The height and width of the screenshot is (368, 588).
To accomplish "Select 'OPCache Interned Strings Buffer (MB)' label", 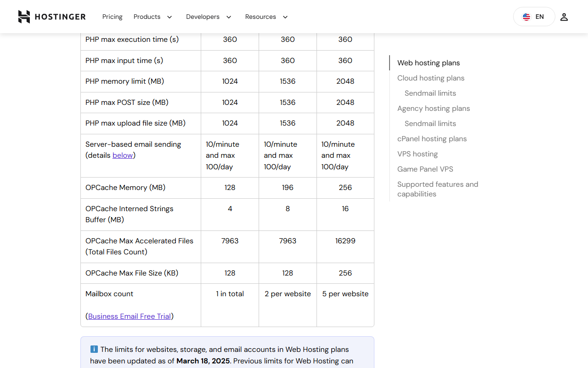I will (x=130, y=214).
